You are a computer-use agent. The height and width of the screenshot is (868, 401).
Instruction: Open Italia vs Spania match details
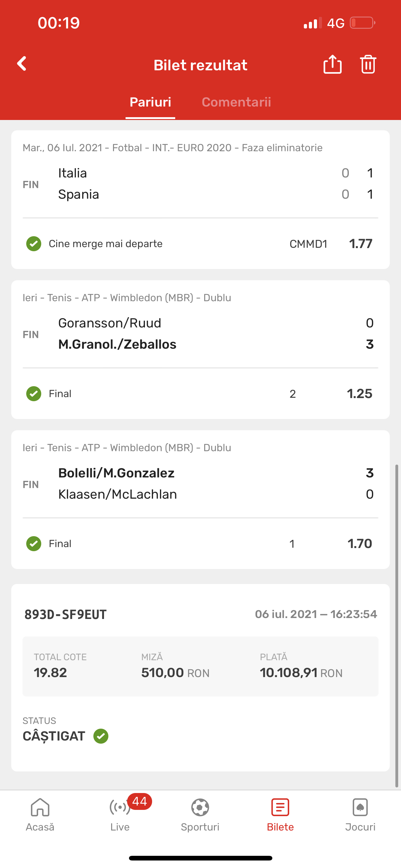200,184
